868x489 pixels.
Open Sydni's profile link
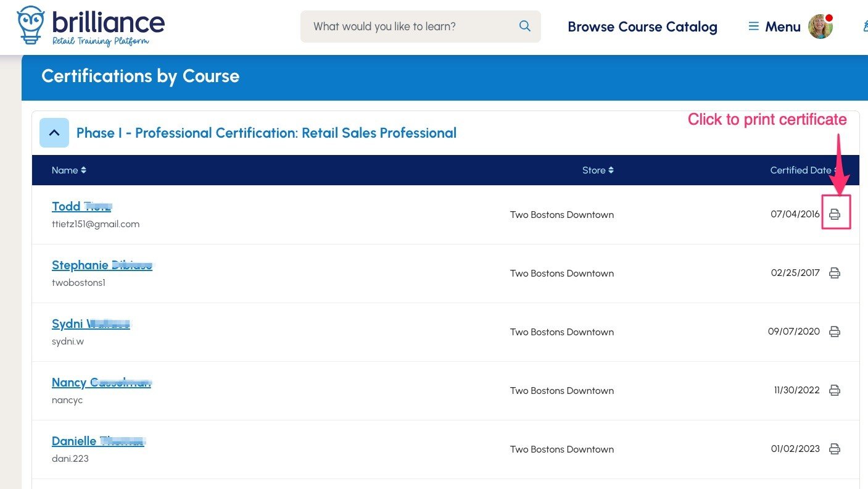pyautogui.click(x=90, y=324)
